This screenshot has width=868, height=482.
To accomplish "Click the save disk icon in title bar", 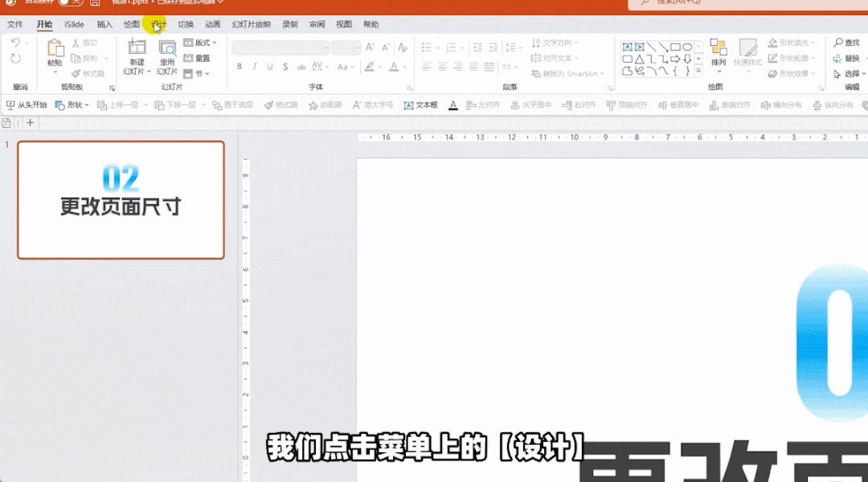I will point(95,2).
